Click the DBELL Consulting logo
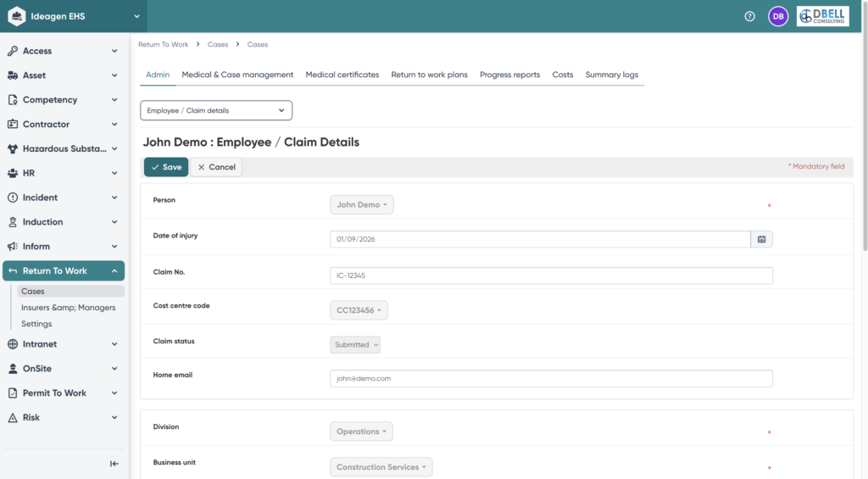 822,16
